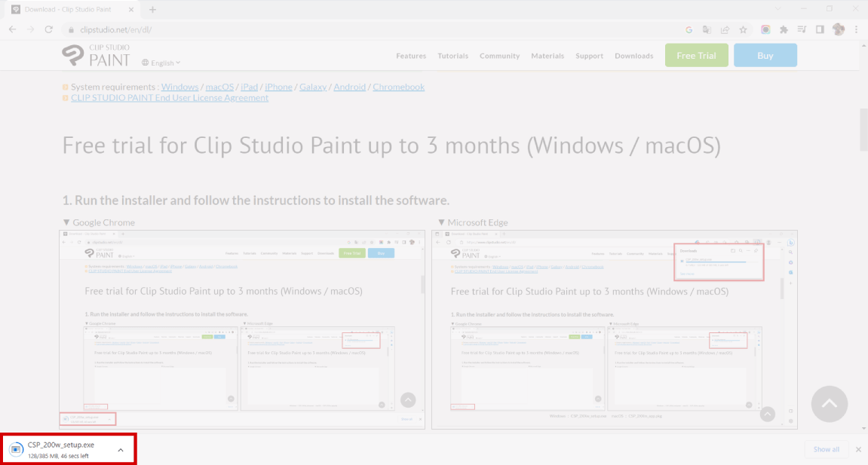Share this page from the address bar

(725, 30)
